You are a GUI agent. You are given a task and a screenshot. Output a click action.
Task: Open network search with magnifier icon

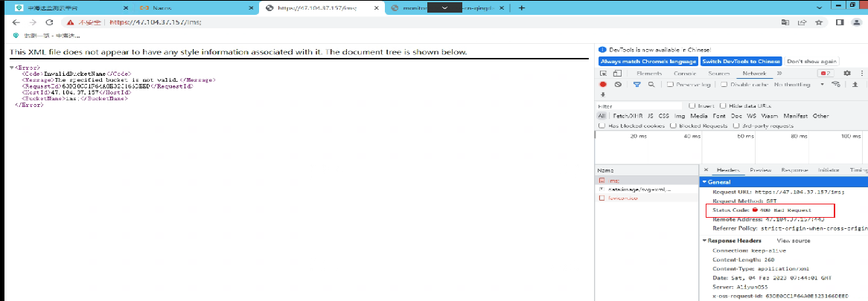point(651,85)
